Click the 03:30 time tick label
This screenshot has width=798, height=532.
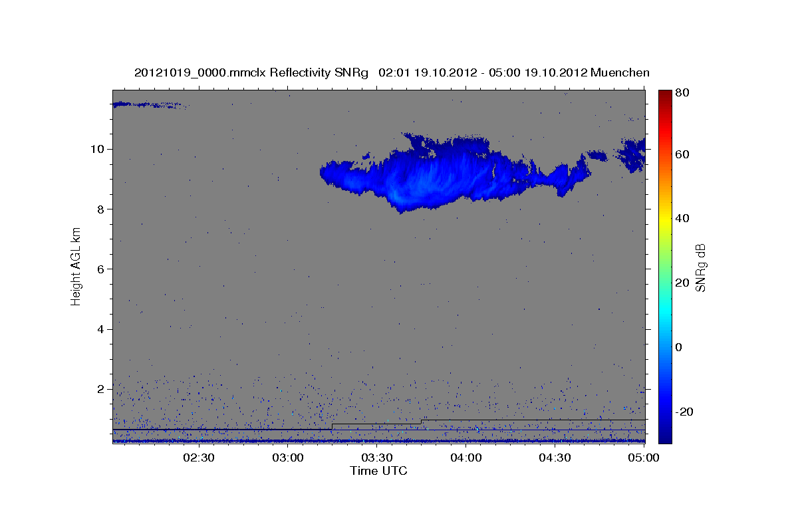[377, 458]
